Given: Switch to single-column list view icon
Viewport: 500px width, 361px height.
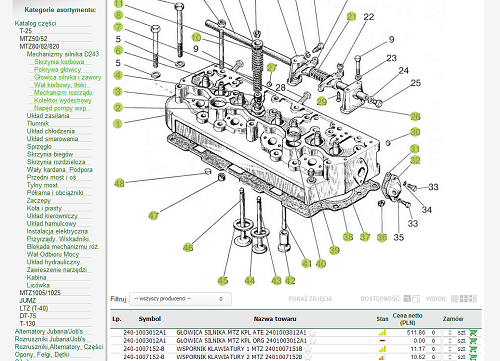Looking at the screenshot, I should [454, 299].
